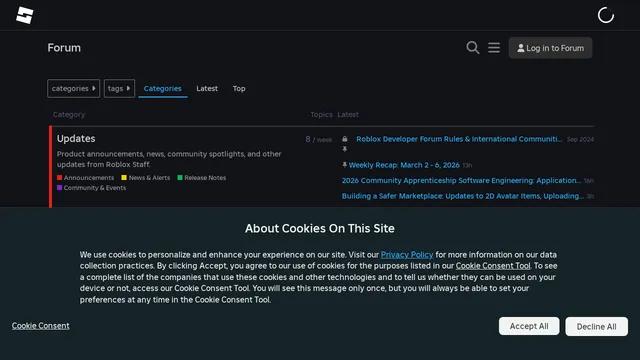This screenshot has width=640, height=360.
Task: Expand the tags dropdown
Action: tap(119, 89)
